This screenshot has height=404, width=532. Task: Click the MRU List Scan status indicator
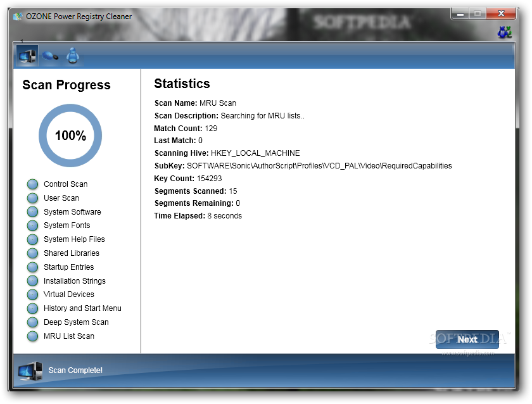pos(32,336)
